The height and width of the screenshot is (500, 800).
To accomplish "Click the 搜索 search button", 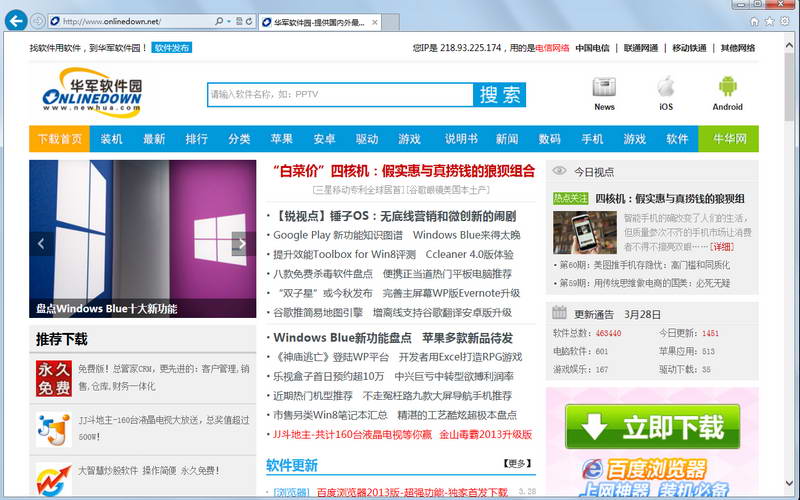I will tap(499, 94).
